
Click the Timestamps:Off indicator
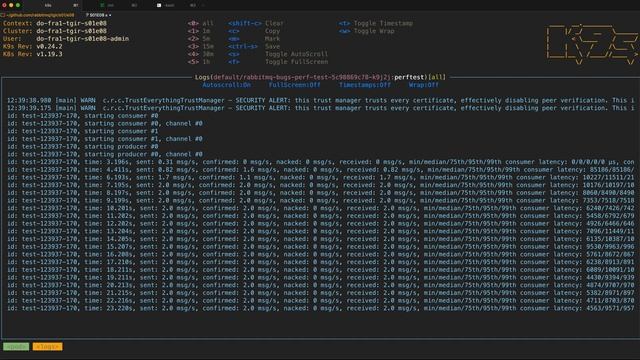[x=365, y=85]
